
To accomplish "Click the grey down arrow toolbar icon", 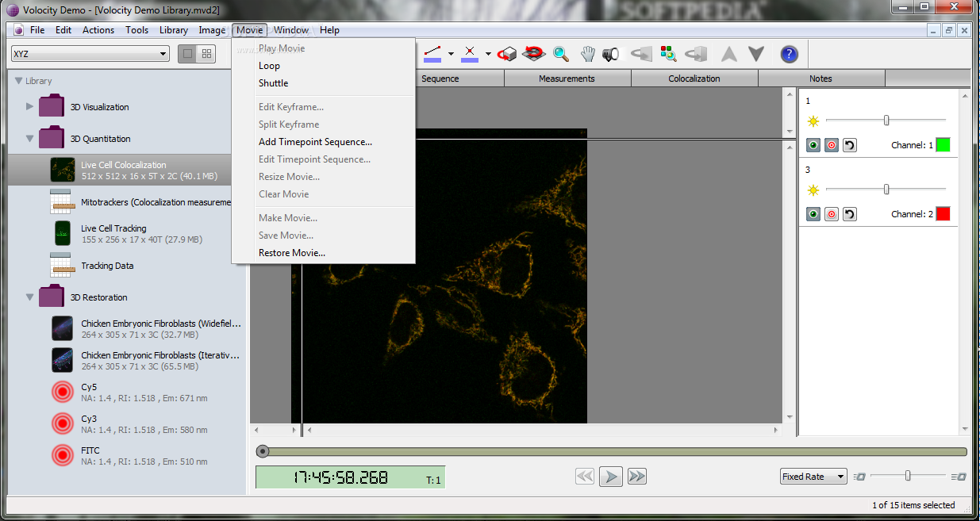I will click(x=756, y=54).
